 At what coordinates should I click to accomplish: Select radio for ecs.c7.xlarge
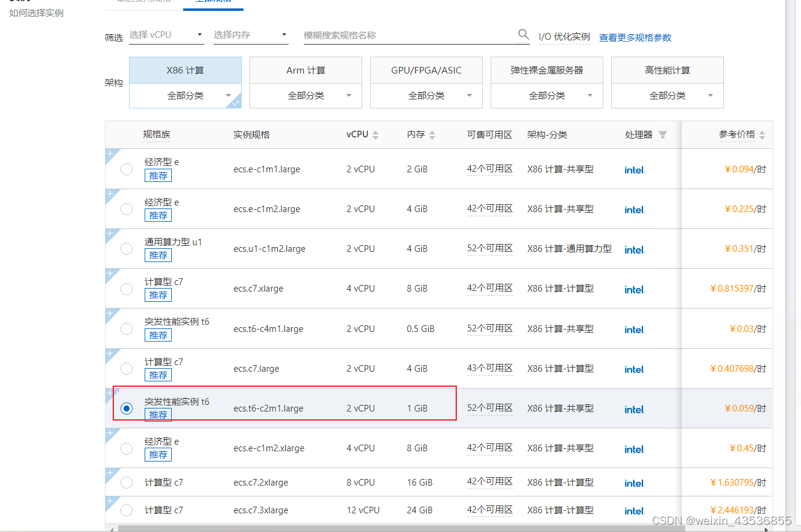(x=127, y=289)
